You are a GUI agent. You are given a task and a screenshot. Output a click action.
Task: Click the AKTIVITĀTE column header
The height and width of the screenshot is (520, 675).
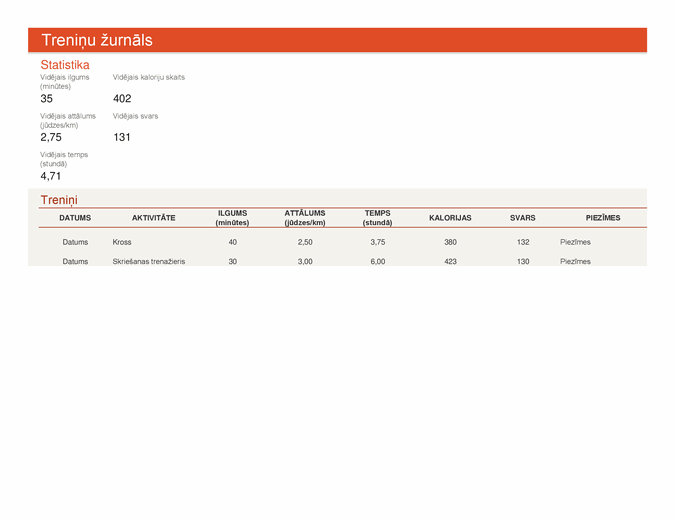tap(154, 218)
